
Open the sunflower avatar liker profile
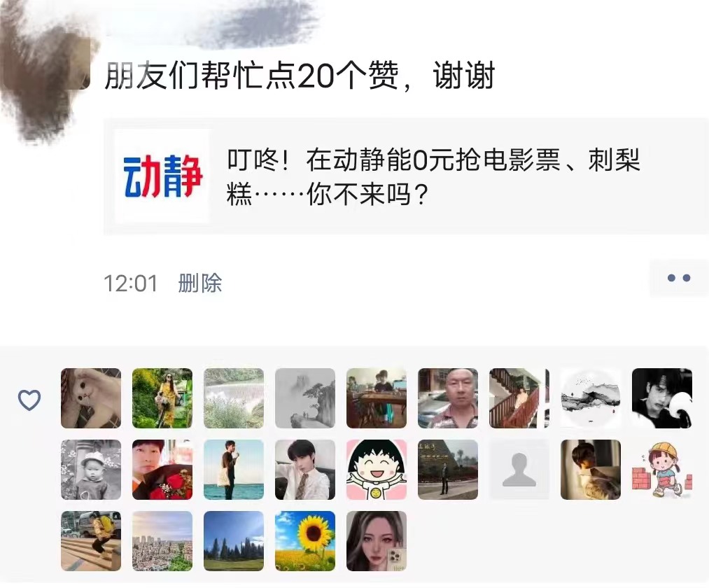coord(305,541)
